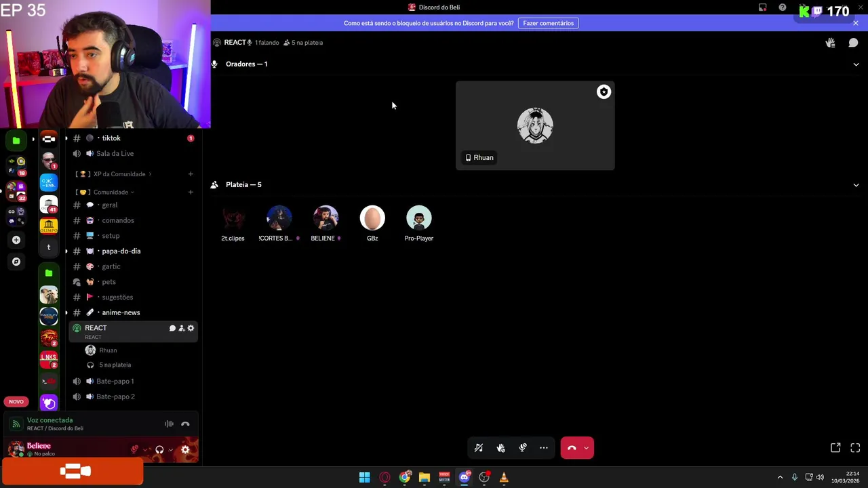The image size is (868, 488).
Task: Click the Add a Server plus icon
Action: coord(16,240)
